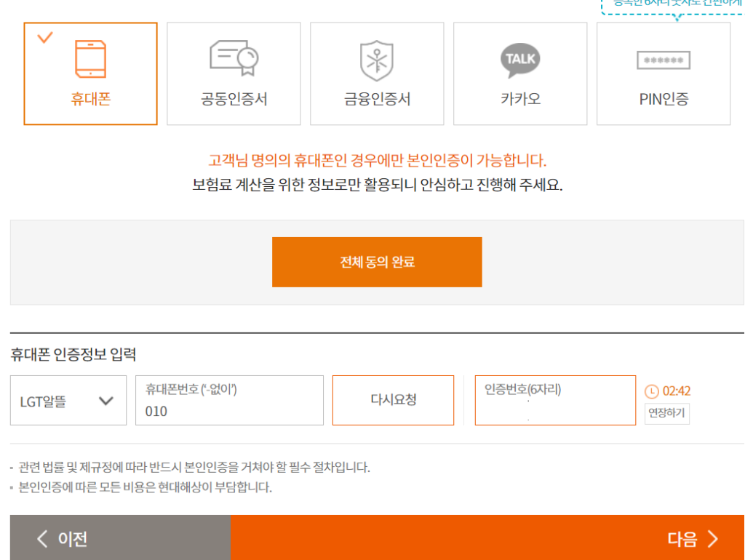Click the right arrow beside 다음
This screenshot has height=560, width=745.
tap(712, 539)
